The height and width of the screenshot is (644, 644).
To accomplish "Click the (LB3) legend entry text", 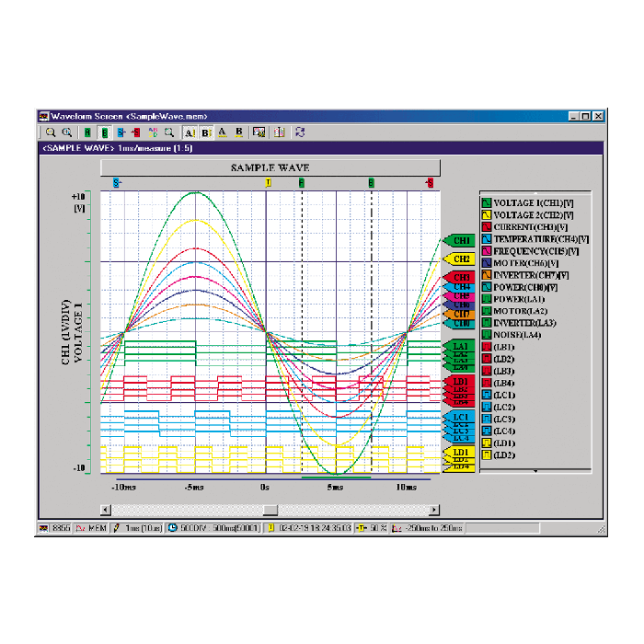I will pos(504,371).
